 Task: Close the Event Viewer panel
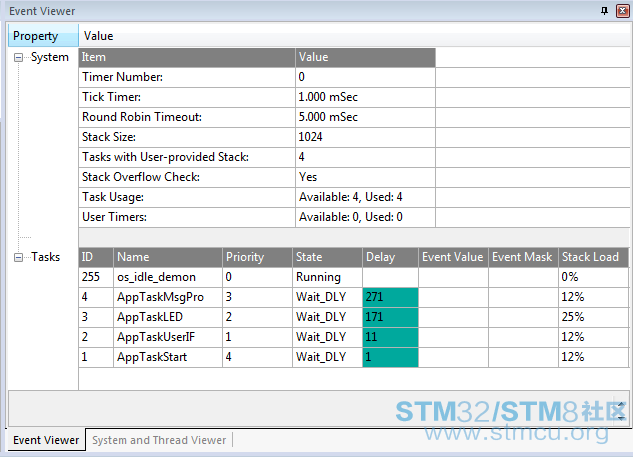click(x=622, y=11)
